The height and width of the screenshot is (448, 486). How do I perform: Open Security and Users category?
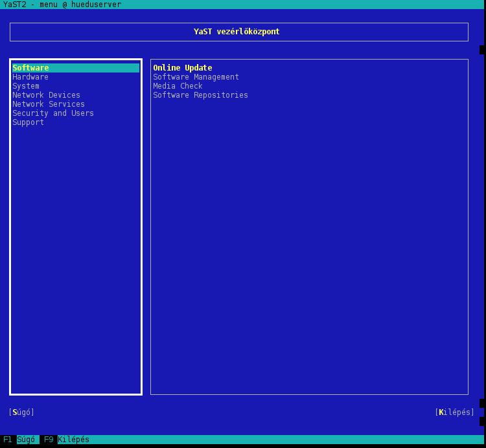tap(53, 113)
